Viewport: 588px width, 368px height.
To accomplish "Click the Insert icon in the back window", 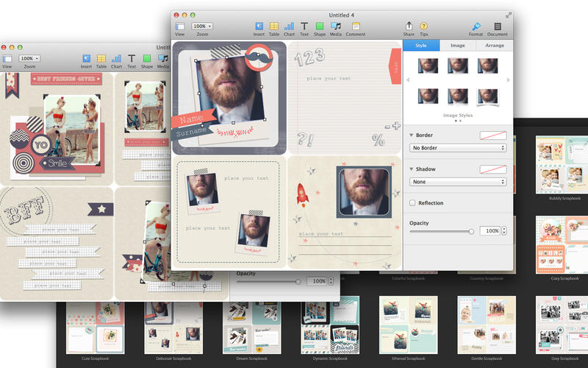I will pos(86,58).
